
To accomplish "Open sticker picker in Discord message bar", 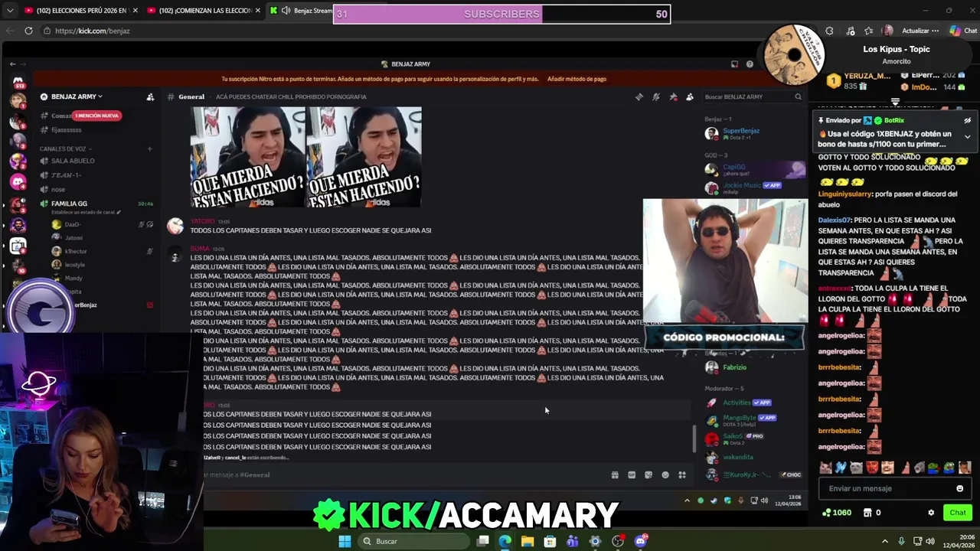I will point(648,475).
